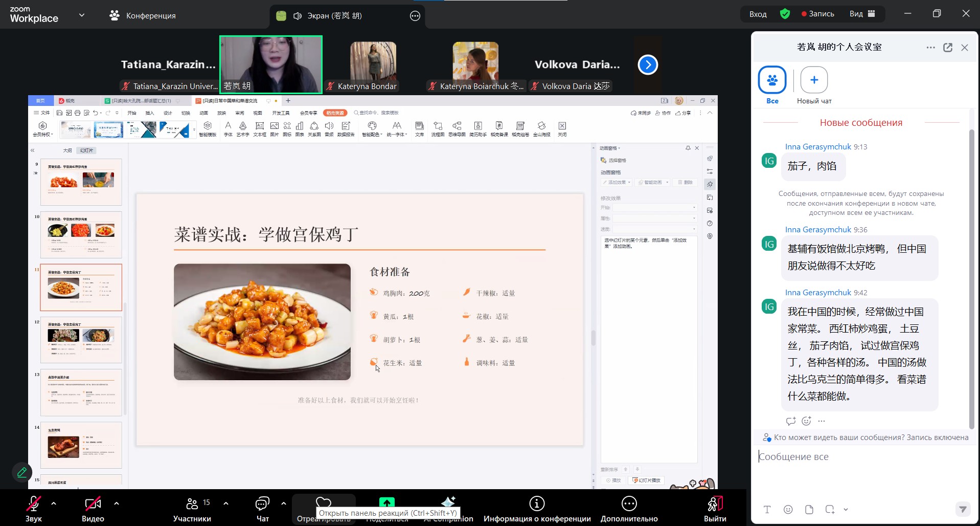Click the green encryption shield icon
The image size is (980, 526).
785,14
